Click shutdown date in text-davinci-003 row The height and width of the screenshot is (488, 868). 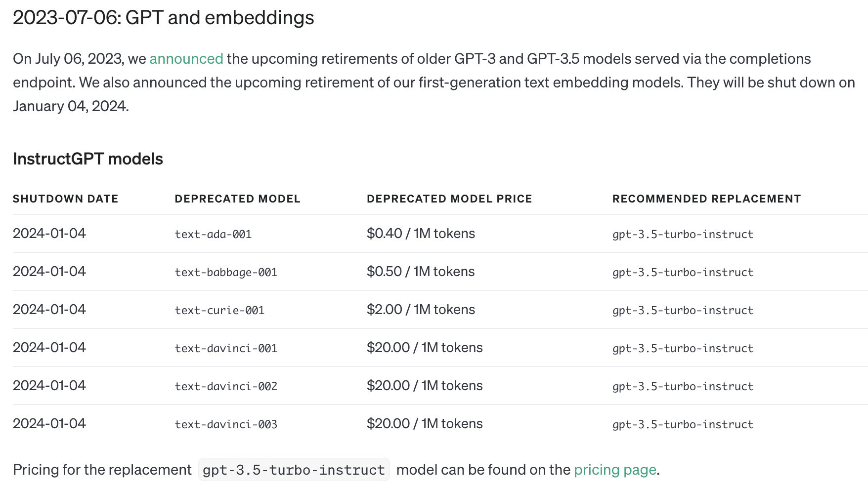tap(49, 424)
